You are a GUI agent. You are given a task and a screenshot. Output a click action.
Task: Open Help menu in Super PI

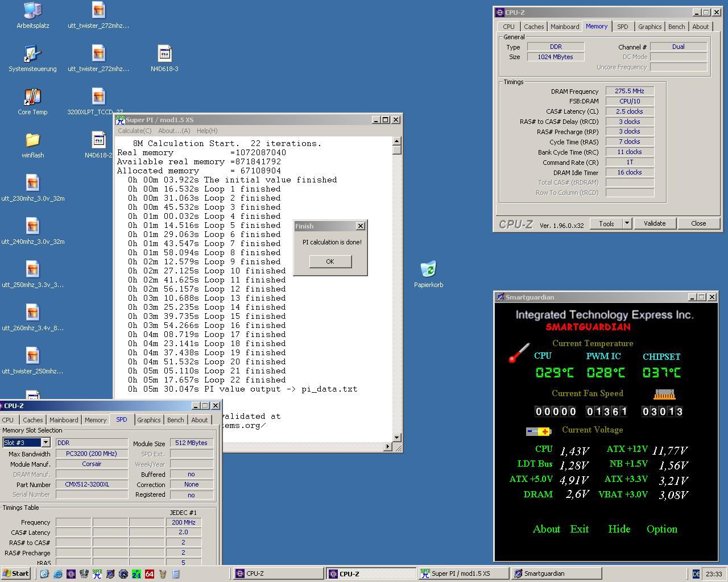click(x=207, y=131)
